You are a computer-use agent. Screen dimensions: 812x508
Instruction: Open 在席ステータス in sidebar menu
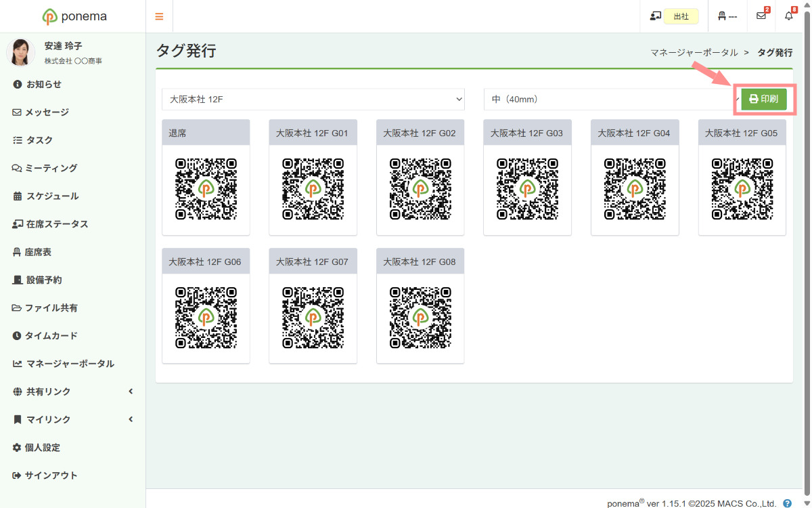57,224
